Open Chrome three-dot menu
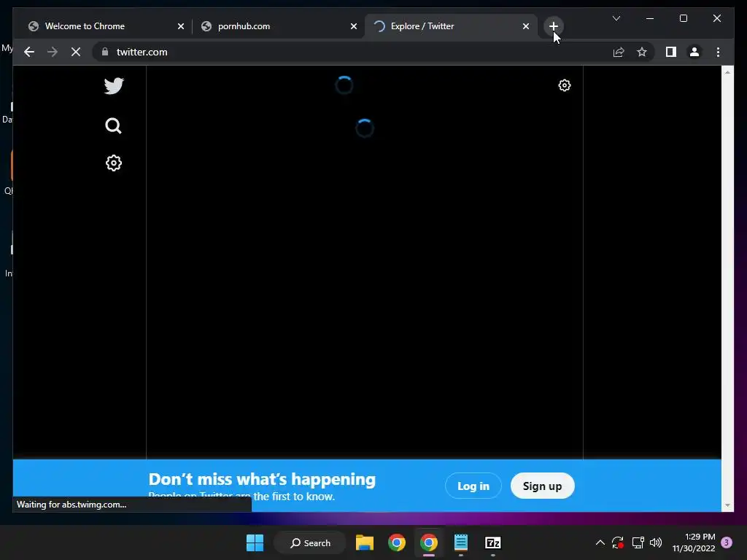Image resolution: width=747 pixels, height=560 pixels. pos(718,52)
